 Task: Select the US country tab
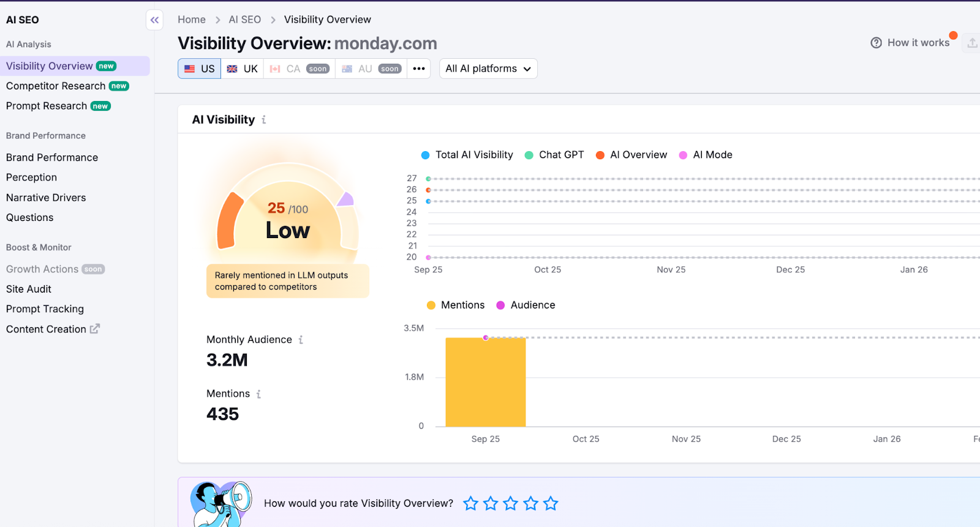[200, 69]
